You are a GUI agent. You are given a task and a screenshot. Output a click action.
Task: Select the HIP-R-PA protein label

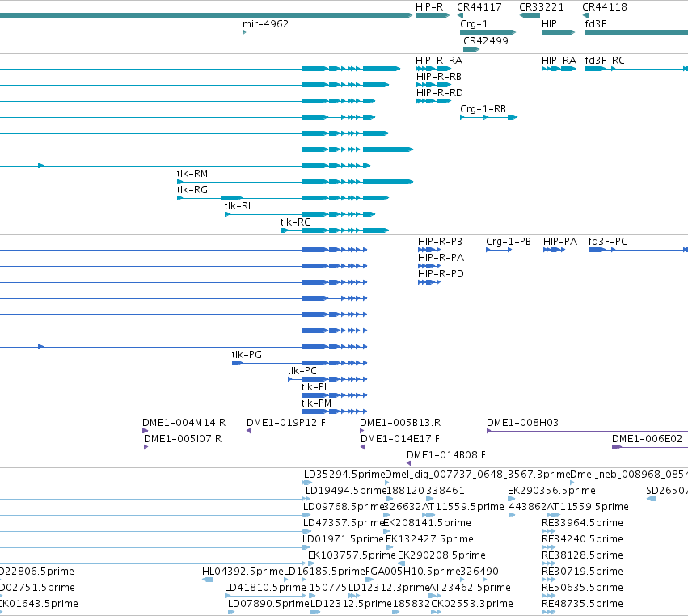(441, 258)
